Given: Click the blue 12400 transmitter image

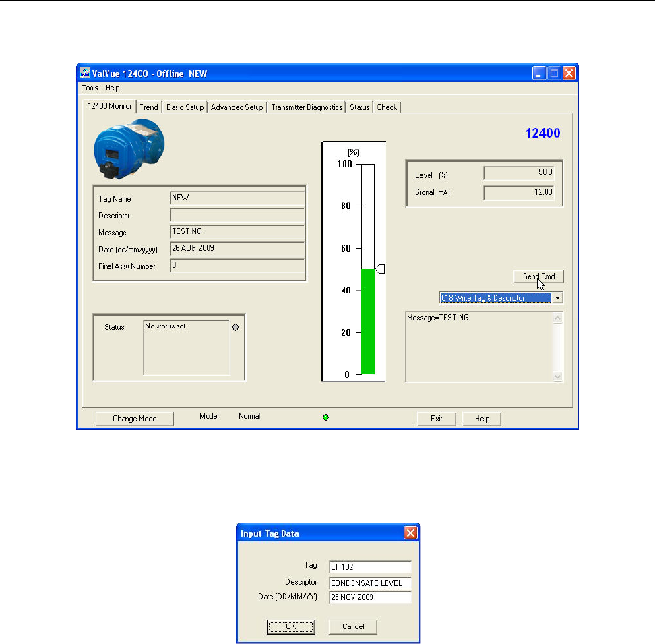Looking at the screenshot, I should point(129,149).
